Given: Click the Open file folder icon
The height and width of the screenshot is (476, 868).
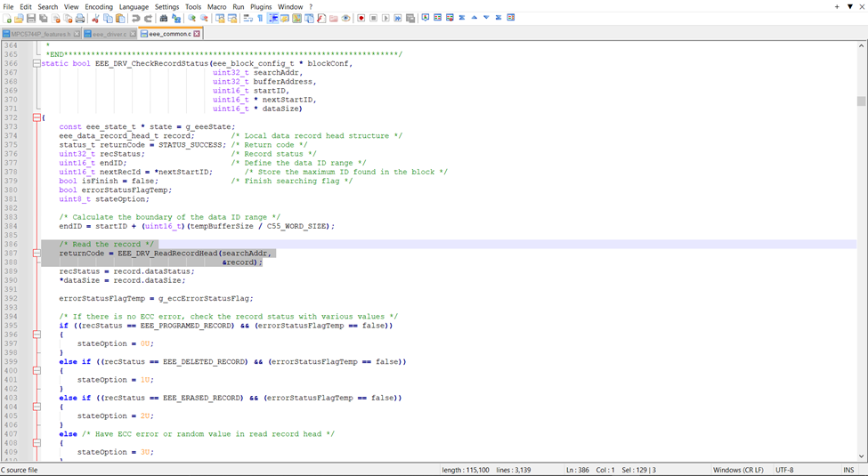Looking at the screenshot, I should (19, 19).
